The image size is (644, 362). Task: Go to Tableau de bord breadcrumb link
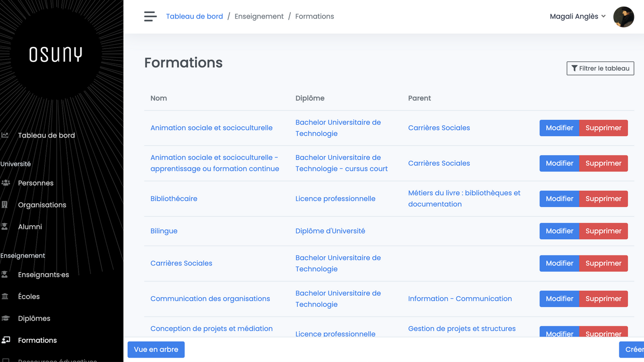(x=194, y=17)
